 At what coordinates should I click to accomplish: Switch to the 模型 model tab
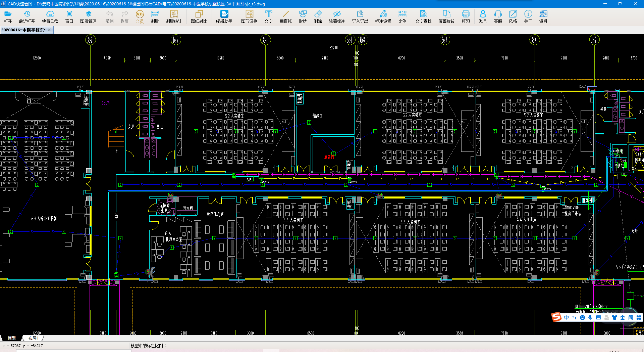(x=12, y=338)
